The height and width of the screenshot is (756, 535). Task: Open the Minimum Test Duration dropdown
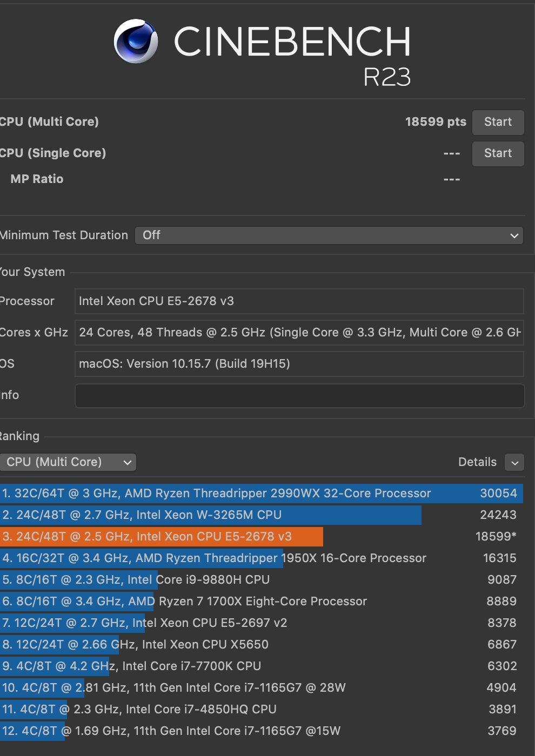point(329,235)
